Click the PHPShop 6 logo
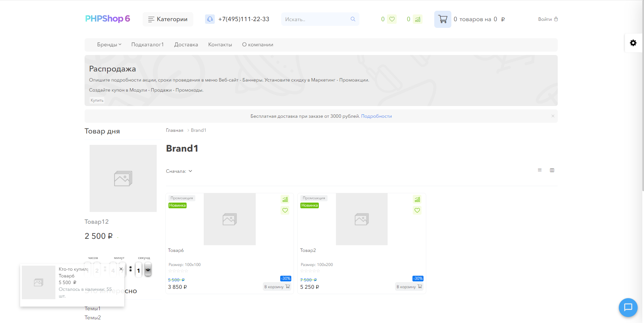This screenshot has height=323, width=644. tap(107, 19)
